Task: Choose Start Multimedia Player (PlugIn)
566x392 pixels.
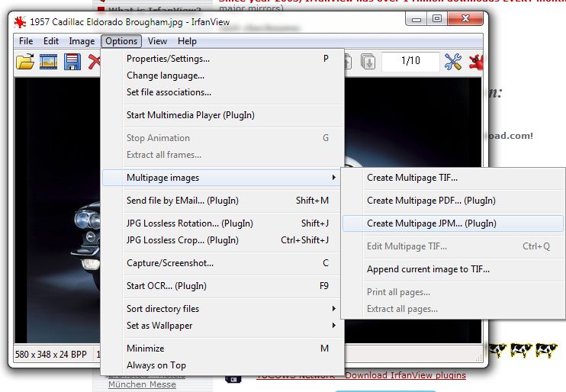Action: pyautogui.click(x=223, y=115)
